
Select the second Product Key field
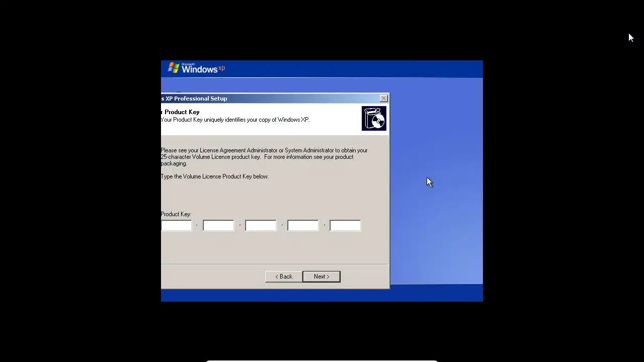pyautogui.click(x=218, y=226)
